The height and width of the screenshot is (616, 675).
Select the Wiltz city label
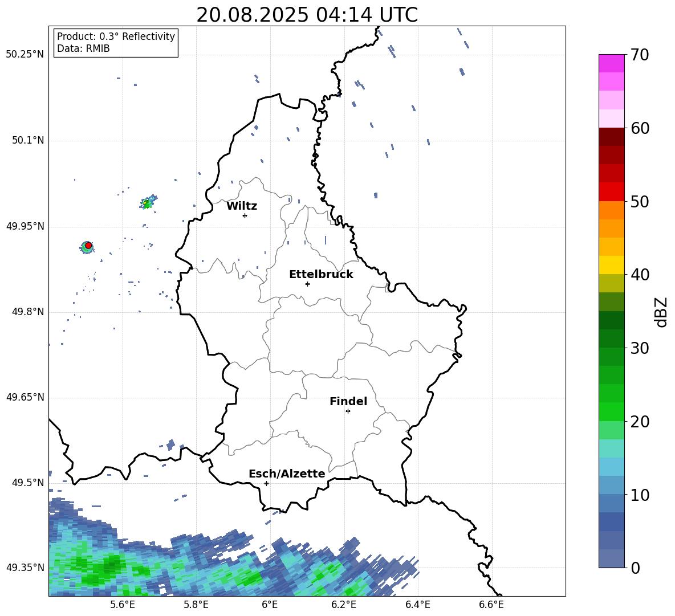(242, 206)
